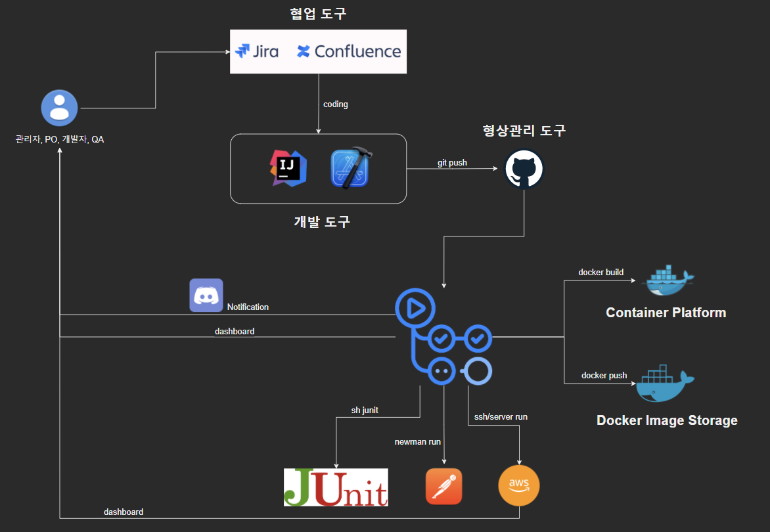Click the Confluence logo

pos(349,51)
